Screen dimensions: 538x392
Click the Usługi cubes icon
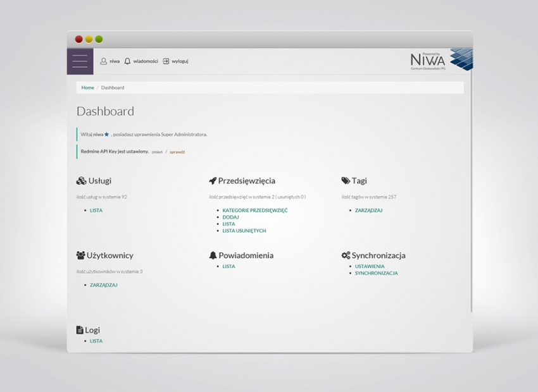pos(81,181)
